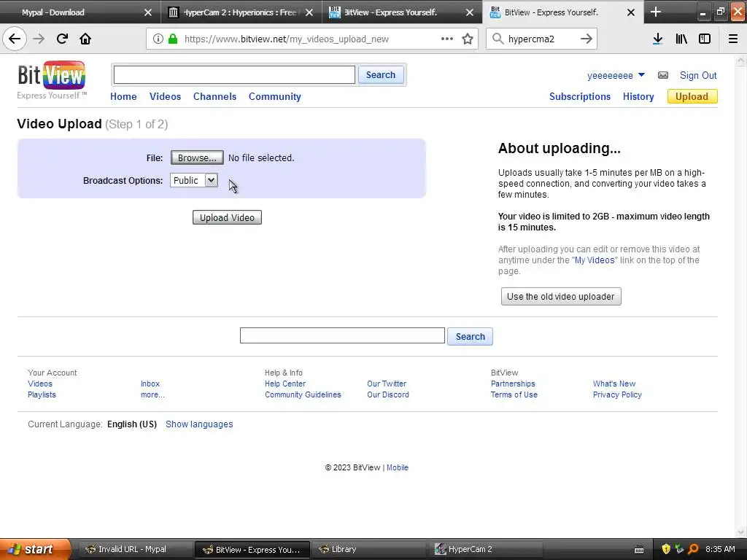This screenshot has width=747, height=560.
Task: Open the footer more... link
Action: (152, 394)
